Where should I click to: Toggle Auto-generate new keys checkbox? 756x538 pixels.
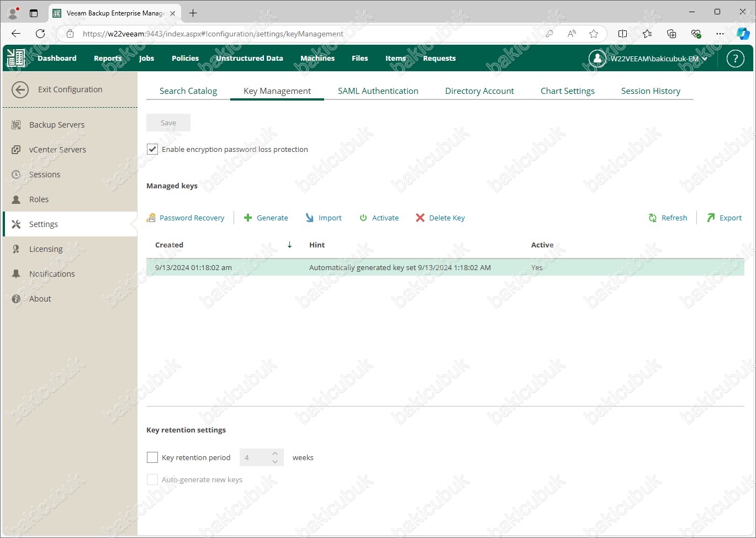(152, 479)
